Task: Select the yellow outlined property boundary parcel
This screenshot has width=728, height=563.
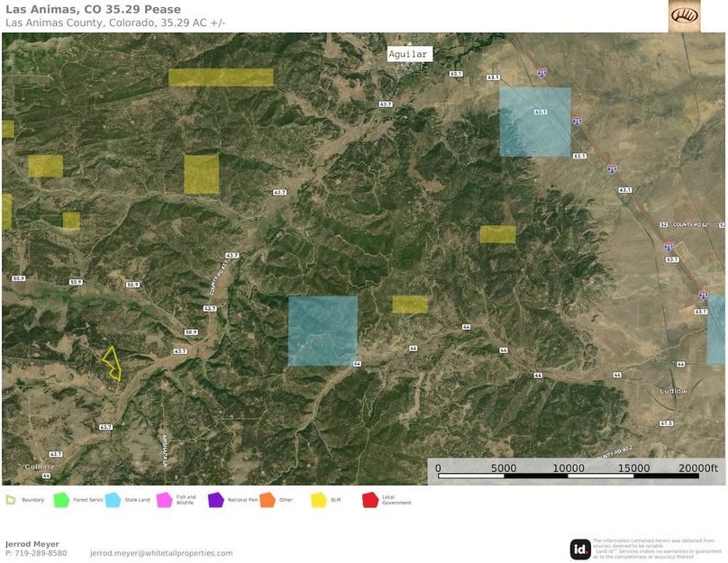Action: click(x=112, y=363)
